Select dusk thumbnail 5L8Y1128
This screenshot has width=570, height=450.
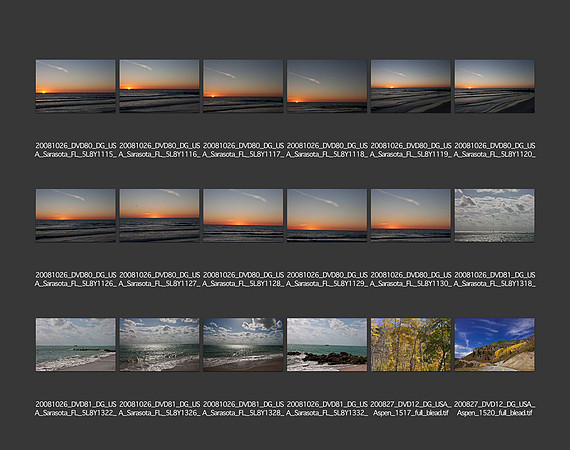tap(243, 215)
